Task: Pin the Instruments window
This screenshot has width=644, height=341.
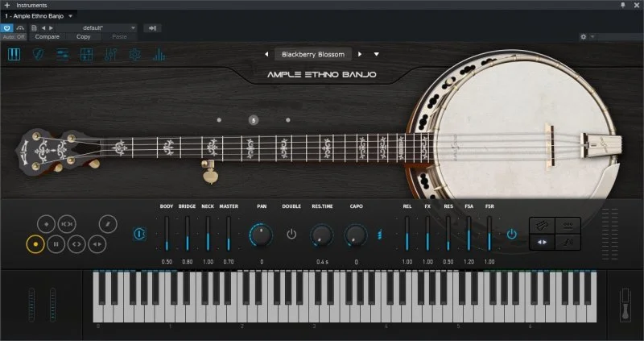Action: (x=622, y=5)
